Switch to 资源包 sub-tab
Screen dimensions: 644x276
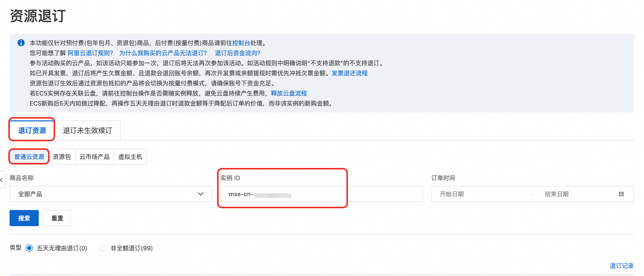pos(62,157)
